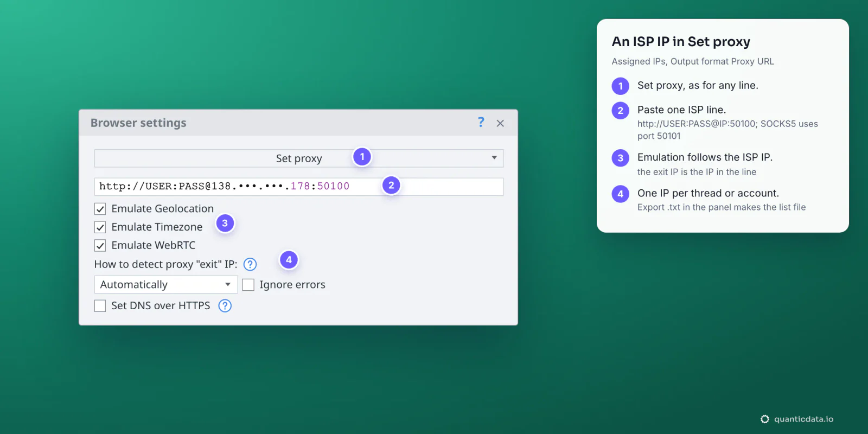The height and width of the screenshot is (434, 868).
Task: Click the quanticdata.io text
Action: [x=803, y=419]
